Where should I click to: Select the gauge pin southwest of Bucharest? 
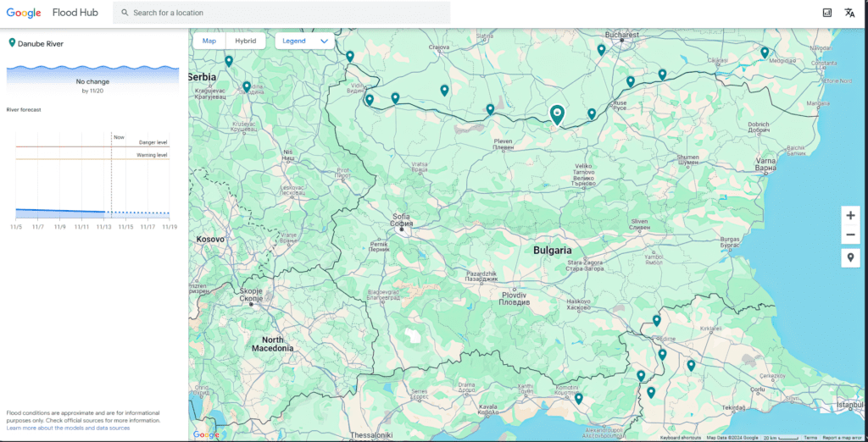[x=601, y=50]
